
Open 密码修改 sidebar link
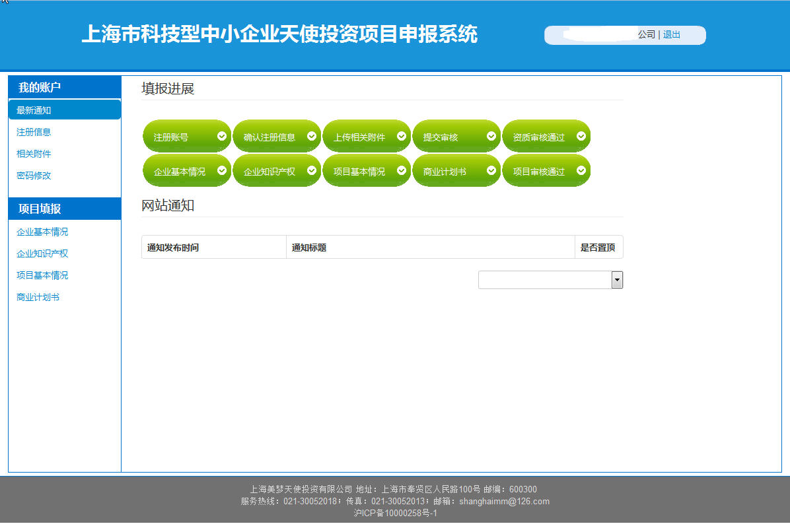pyautogui.click(x=34, y=176)
